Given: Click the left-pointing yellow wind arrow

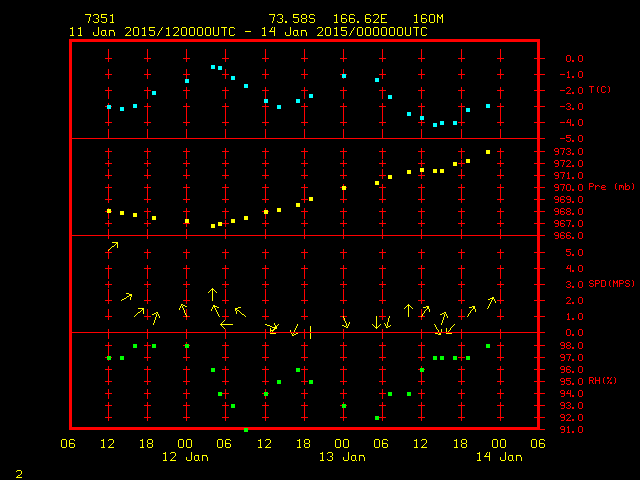Looking at the screenshot, I should (x=226, y=324).
